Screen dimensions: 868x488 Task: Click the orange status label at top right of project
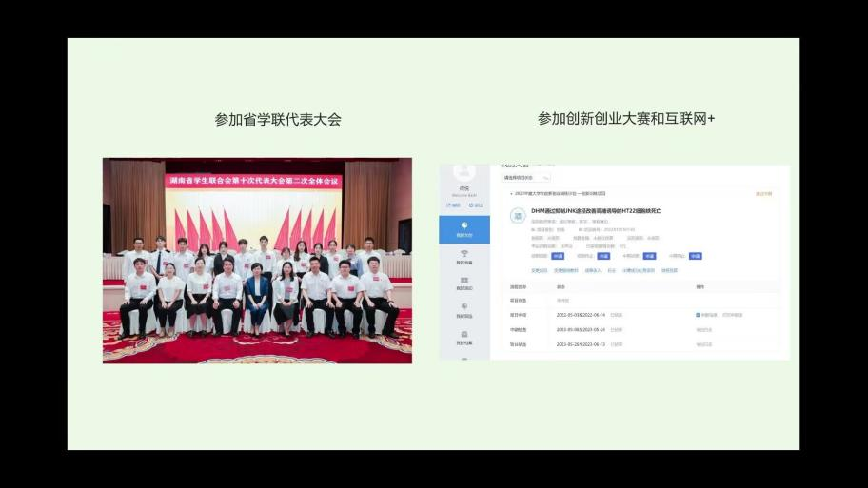point(763,193)
